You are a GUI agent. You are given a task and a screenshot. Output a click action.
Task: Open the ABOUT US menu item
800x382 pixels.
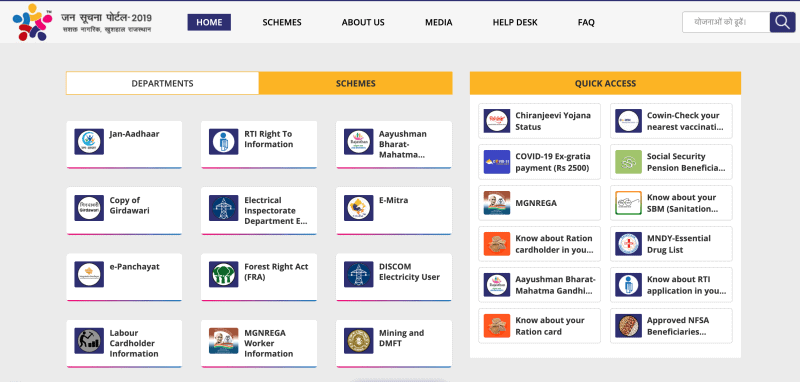click(363, 22)
